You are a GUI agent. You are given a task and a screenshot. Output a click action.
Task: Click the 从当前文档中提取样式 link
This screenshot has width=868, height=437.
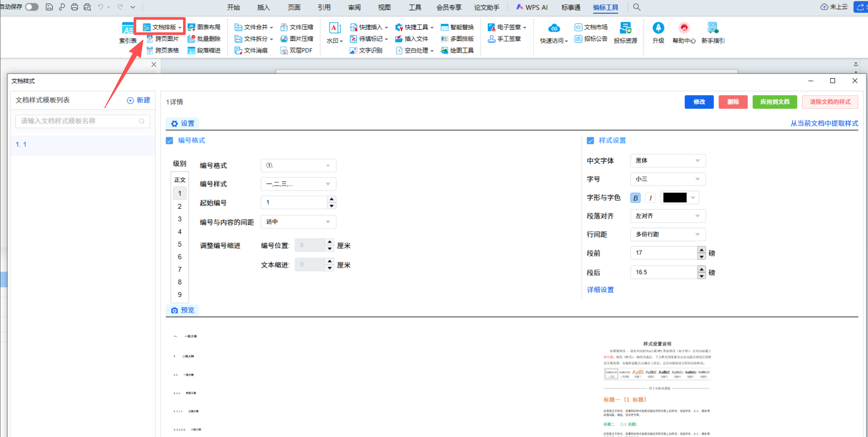pos(824,123)
